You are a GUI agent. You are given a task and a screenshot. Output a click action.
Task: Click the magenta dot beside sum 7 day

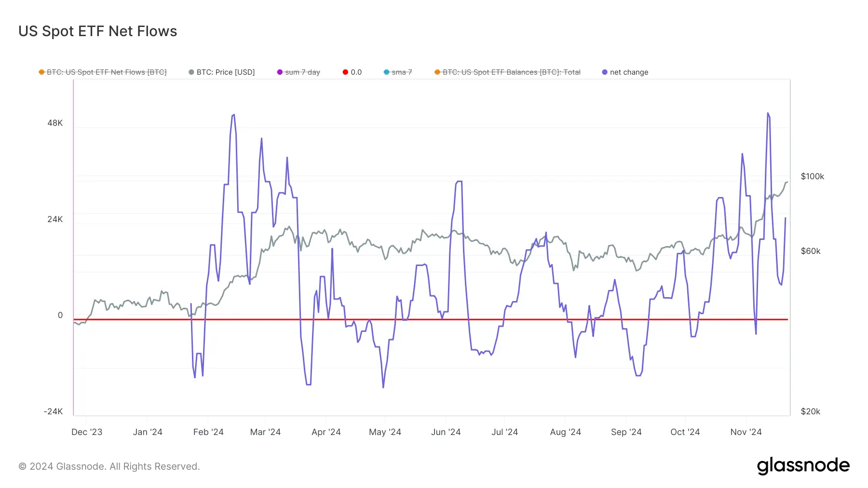coord(280,72)
